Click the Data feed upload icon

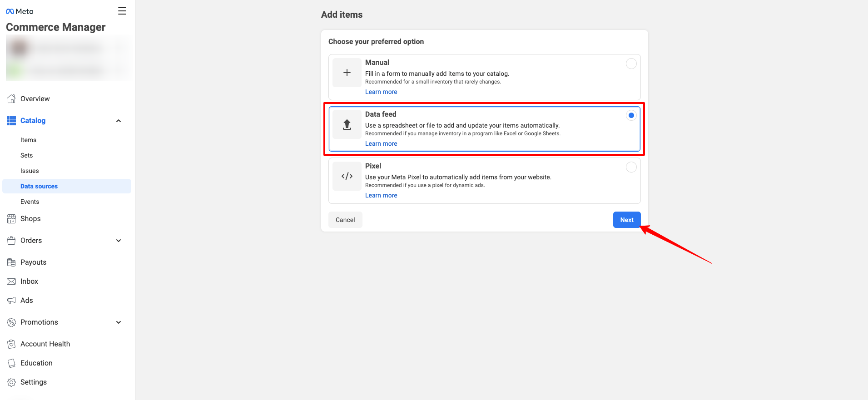(x=347, y=124)
